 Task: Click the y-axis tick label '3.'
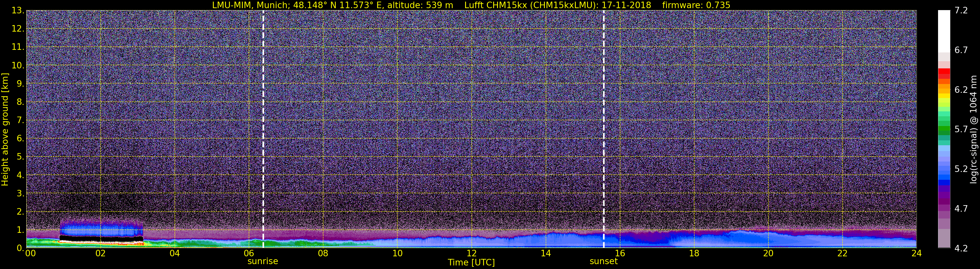coord(20,193)
